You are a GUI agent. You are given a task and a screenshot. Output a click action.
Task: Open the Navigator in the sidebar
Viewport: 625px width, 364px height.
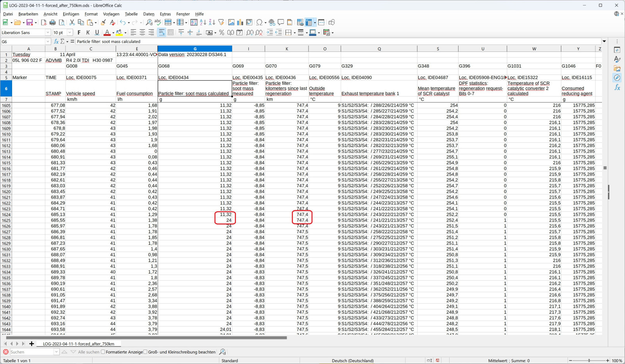coord(617,78)
